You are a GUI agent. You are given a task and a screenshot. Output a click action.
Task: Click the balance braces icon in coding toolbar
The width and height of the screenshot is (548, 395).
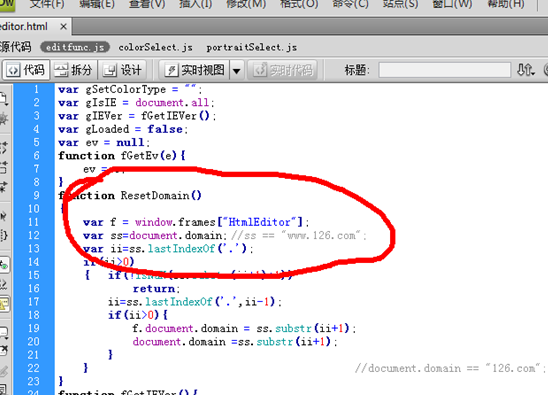(x=3, y=235)
